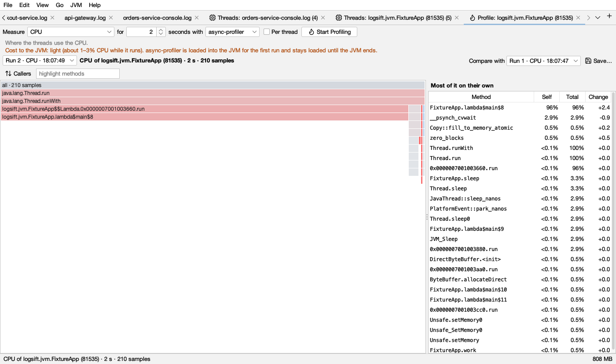Click the Save floppy disk icon
The width and height of the screenshot is (616, 364).
pyautogui.click(x=588, y=61)
